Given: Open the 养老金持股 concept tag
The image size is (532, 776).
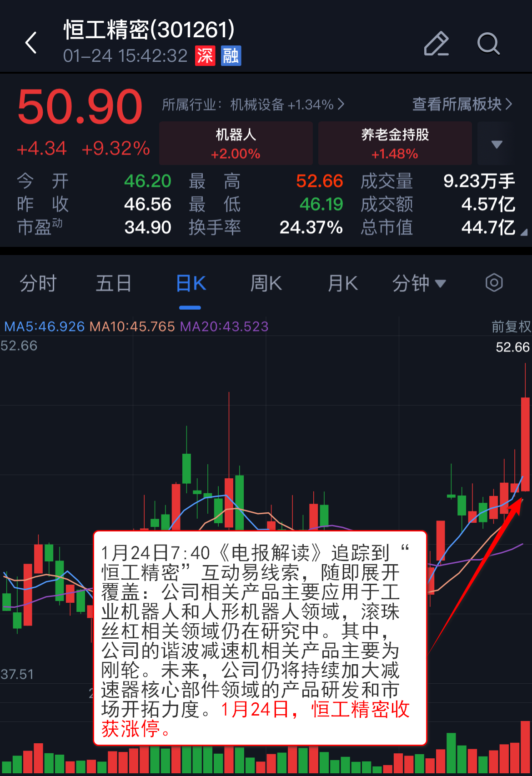Looking at the screenshot, I should (395, 143).
